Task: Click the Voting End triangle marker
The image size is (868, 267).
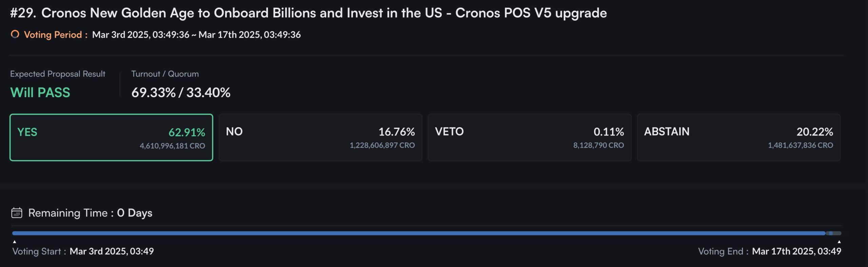Action: pos(839,242)
